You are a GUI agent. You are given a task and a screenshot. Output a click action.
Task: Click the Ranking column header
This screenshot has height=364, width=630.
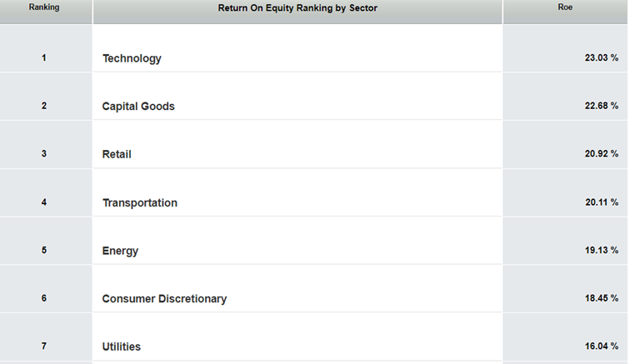pos(44,7)
